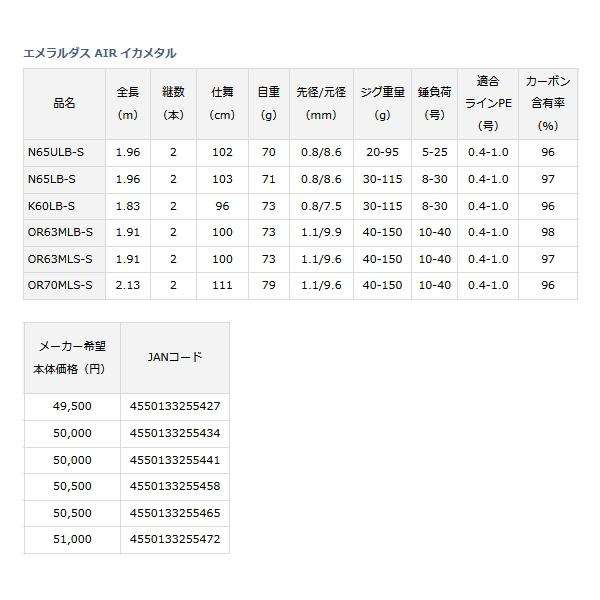Select weight value 70
Image resolution: width=600 pixels, height=600 pixels.
tap(269, 152)
